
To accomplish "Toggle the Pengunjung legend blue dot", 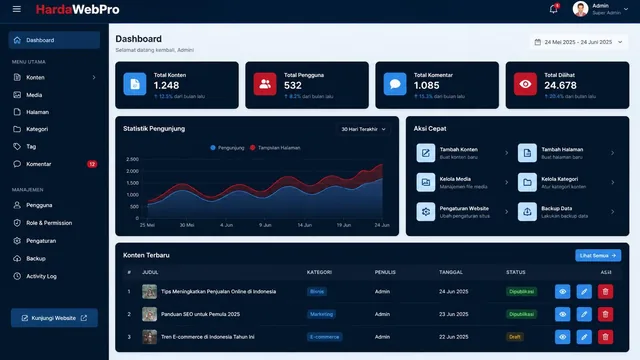I will pos(213,148).
